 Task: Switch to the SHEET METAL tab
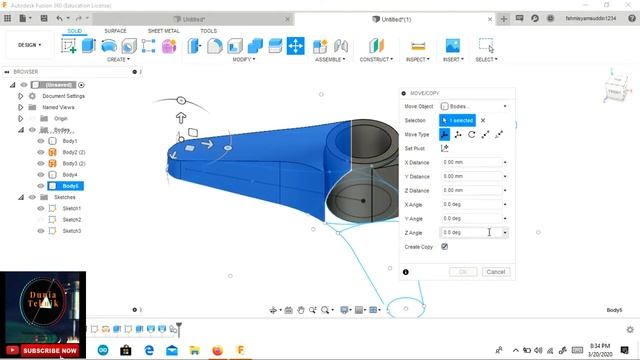[163, 31]
